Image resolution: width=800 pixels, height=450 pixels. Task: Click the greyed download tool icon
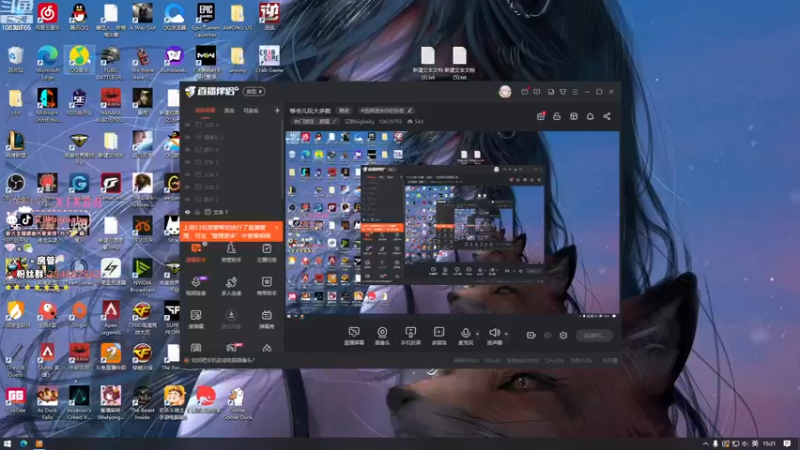point(231,319)
